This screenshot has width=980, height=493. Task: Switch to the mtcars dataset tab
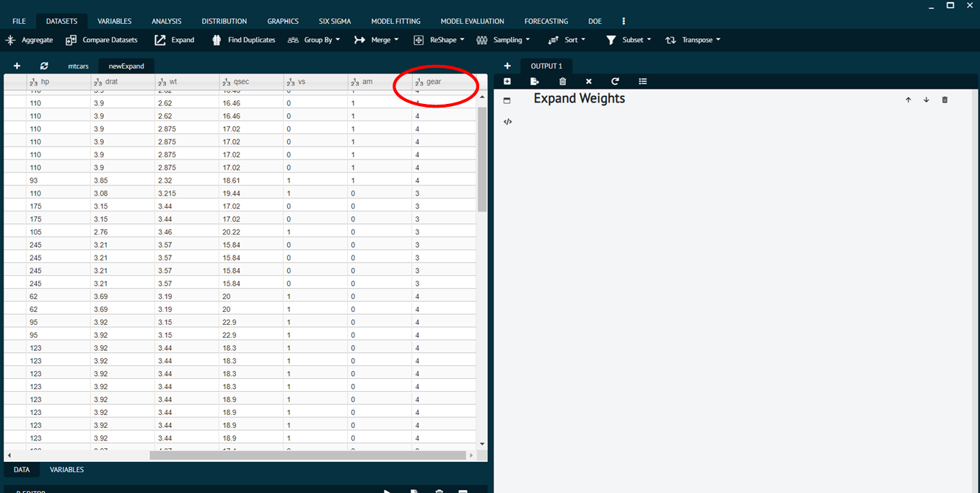(78, 66)
